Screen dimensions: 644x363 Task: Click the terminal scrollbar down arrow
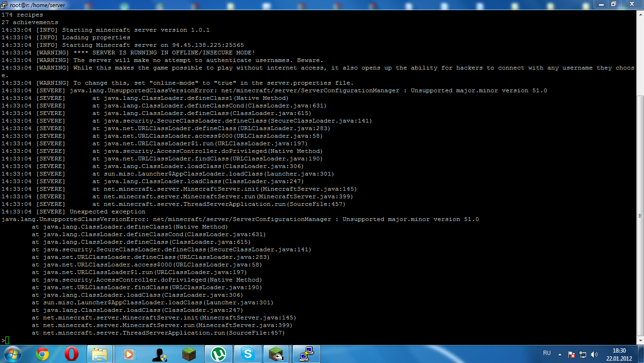[x=640, y=340]
